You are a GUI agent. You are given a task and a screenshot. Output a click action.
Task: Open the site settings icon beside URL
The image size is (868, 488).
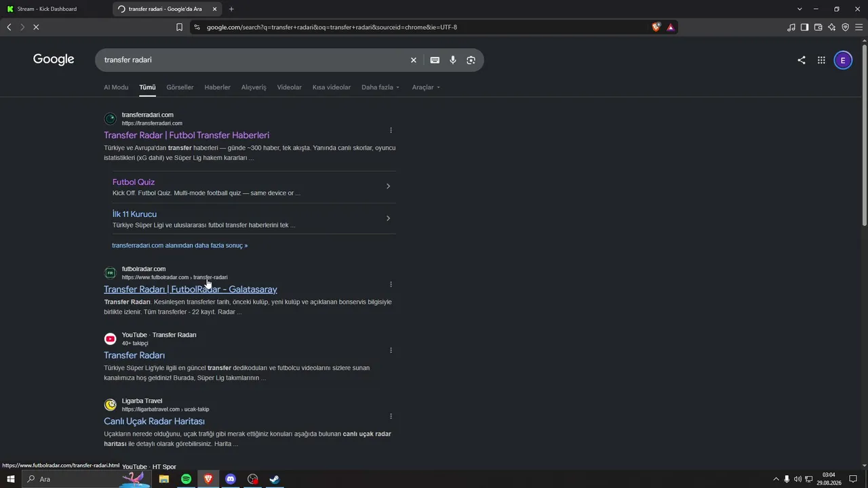click(x=197, y=27)
